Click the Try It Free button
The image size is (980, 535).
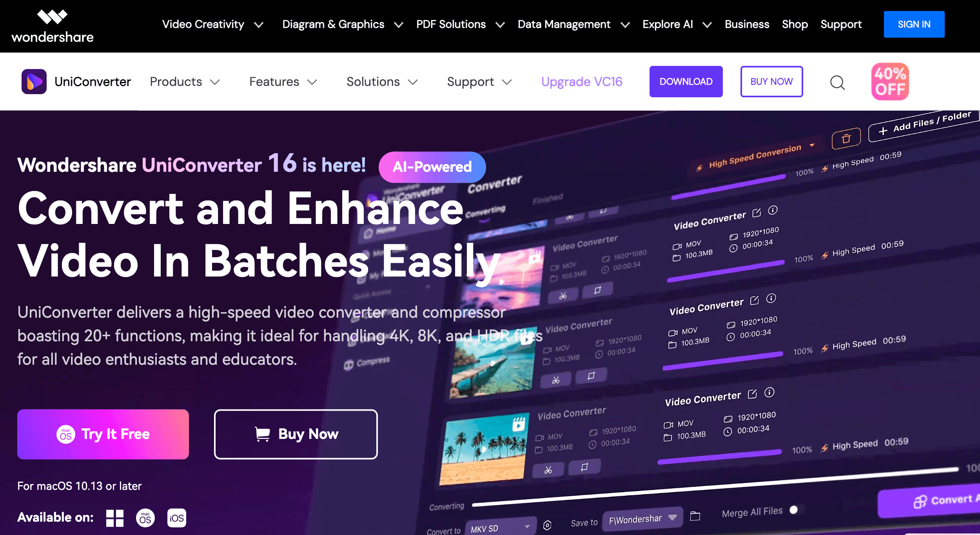pos(103,434)
